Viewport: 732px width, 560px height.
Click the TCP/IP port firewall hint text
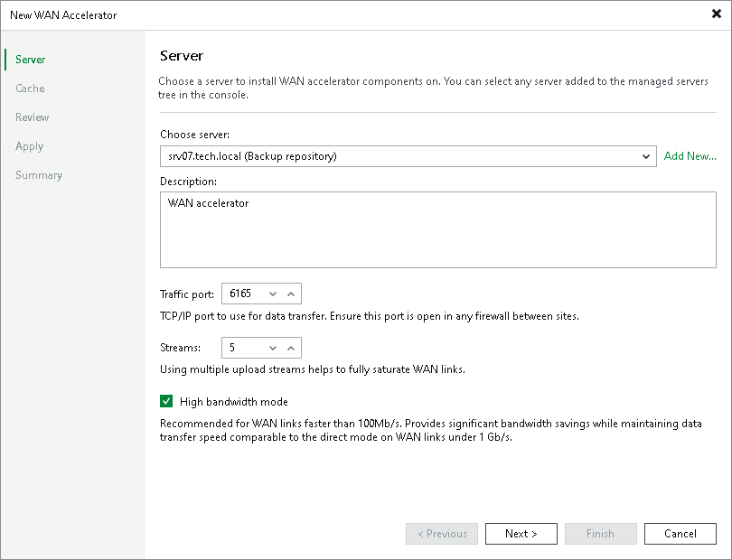pyautogui.click(x=370, y=316)
